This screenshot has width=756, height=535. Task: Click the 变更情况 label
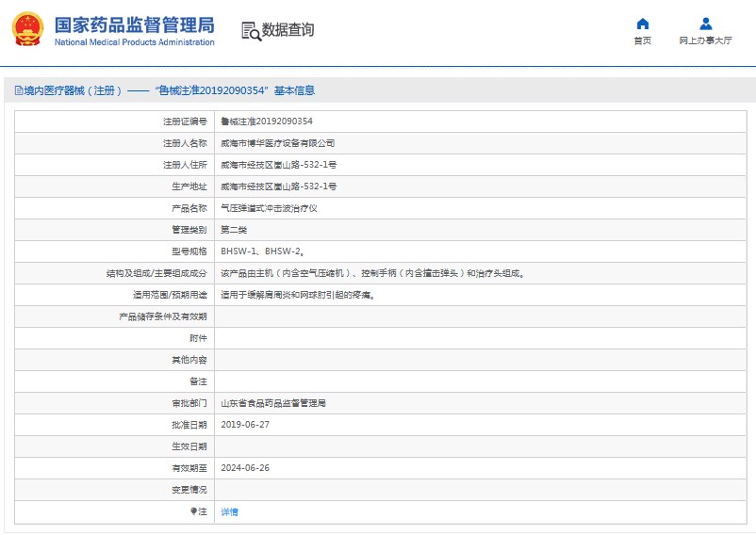pos(189,490)
